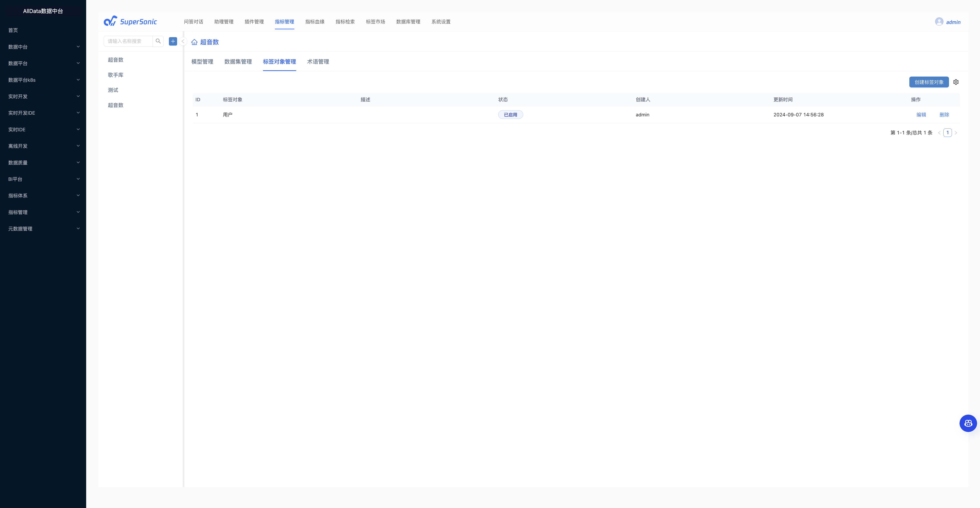Switch to 数据集管理 tab
The height and width of the screenshot is (508, 980).
coord(238,62)
